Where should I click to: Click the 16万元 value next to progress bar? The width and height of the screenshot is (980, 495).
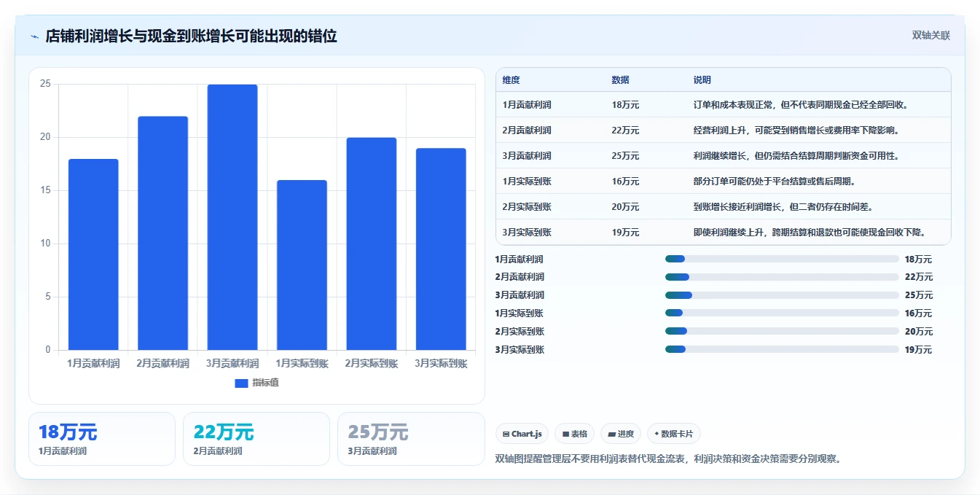918,313
